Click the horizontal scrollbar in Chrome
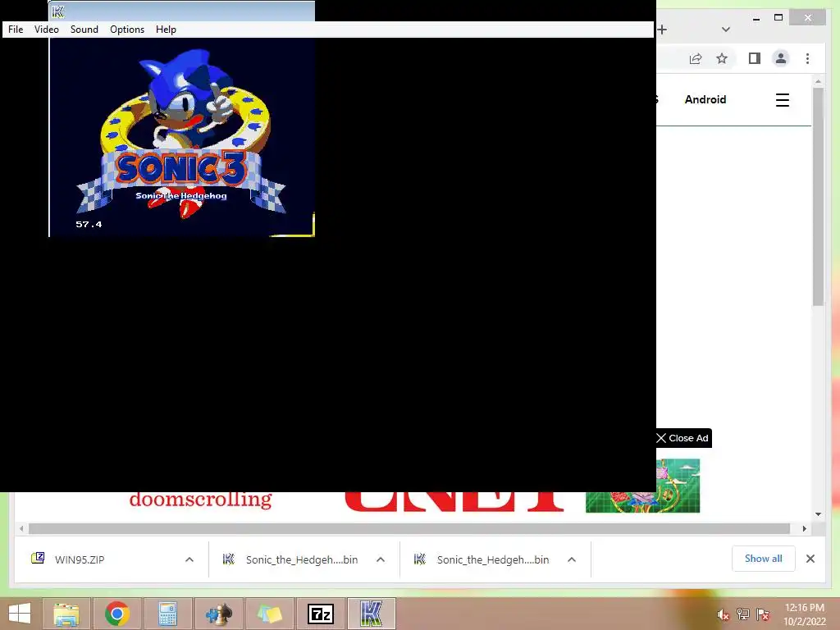This screenshot has width=840, height=630. tap(409, 529)
